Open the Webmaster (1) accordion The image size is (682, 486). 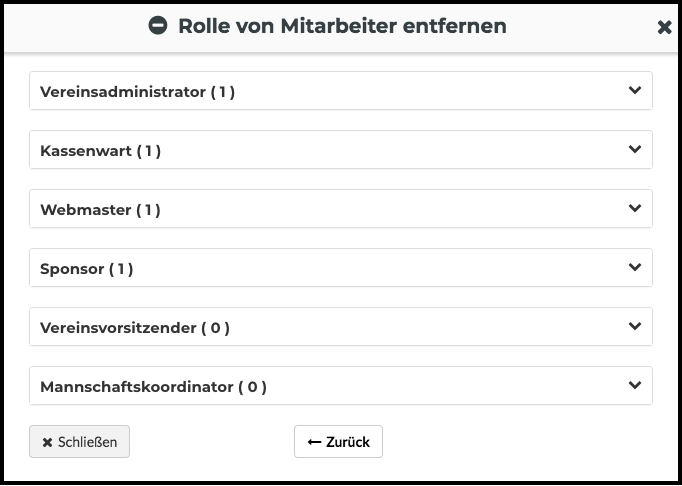tap(341, 209)
